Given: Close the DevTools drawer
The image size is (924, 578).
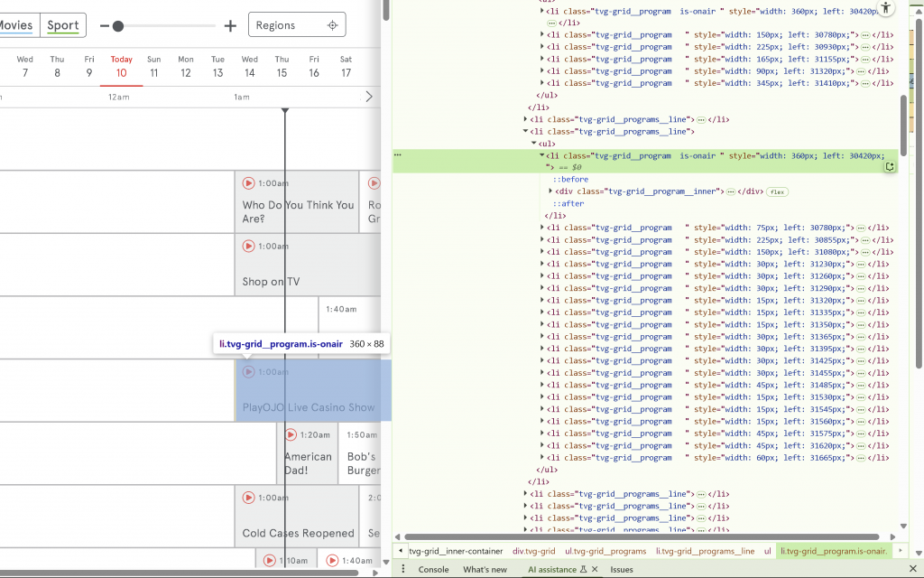Looking at the screenshot, I should pos(912,569).
